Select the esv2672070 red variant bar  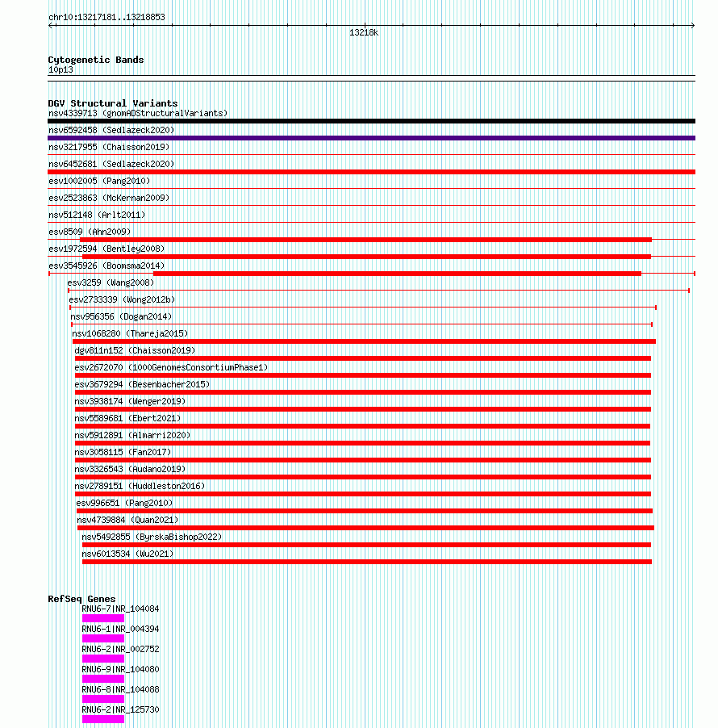point(363,375)
